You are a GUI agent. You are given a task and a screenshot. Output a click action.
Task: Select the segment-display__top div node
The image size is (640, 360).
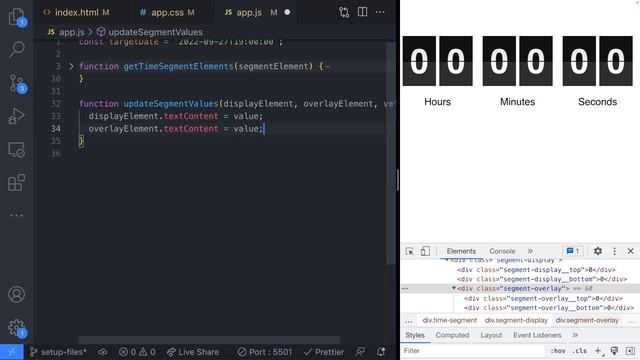pyautogui.click(x=536, y=270)
